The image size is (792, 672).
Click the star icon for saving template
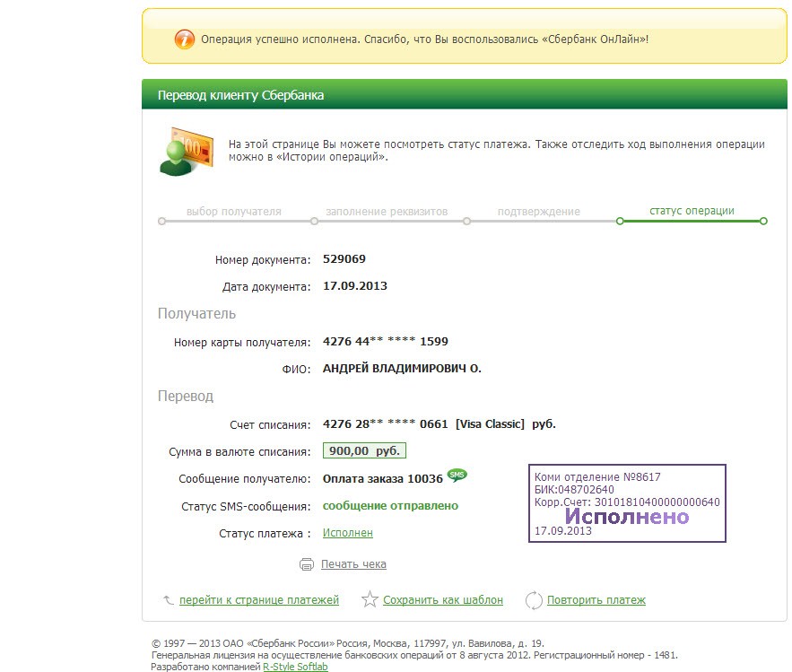(370, 599)
